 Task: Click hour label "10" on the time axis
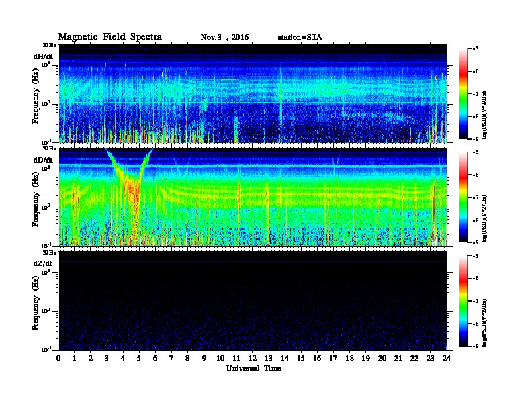point(220,359)
